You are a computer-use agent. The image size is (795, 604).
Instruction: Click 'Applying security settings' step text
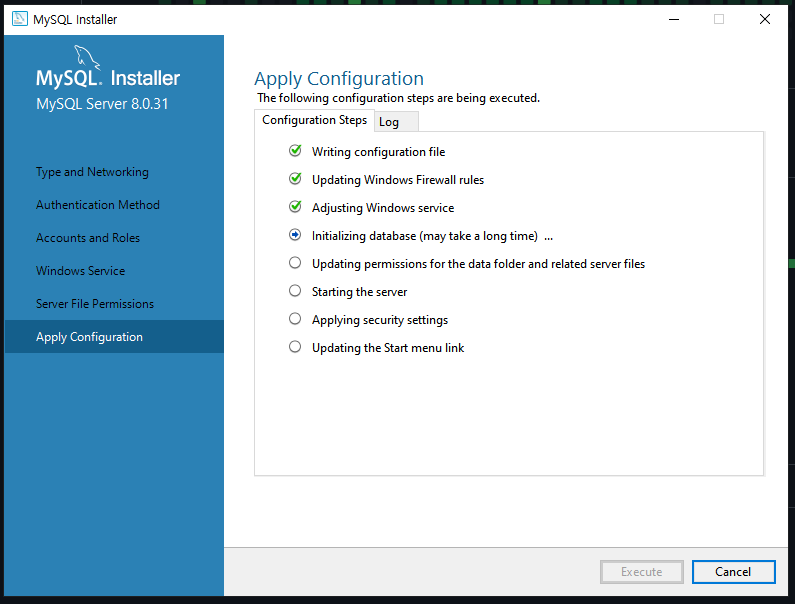coord(380,320)
